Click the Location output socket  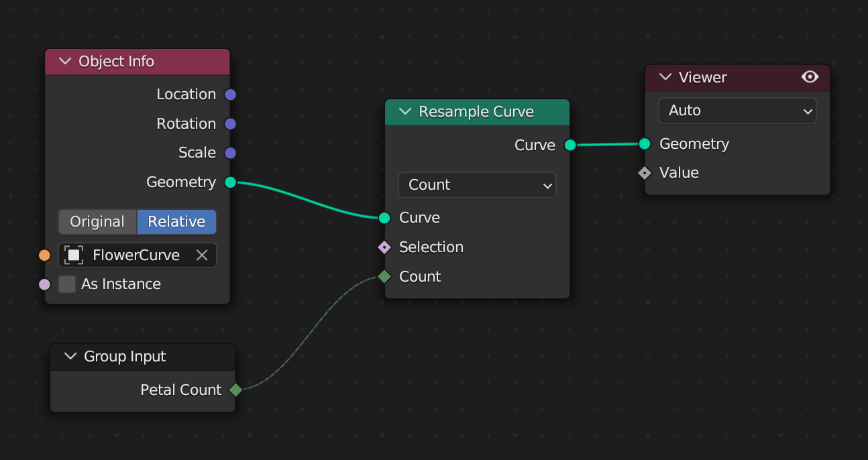click(230, 95)
